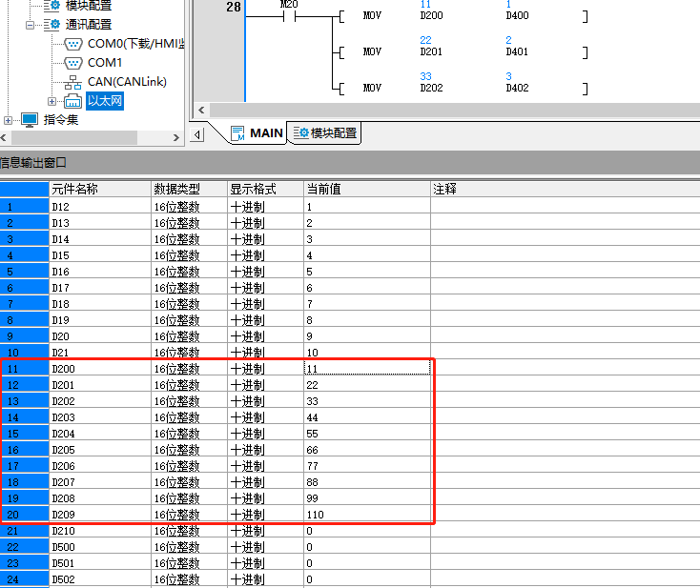The image size is (700, 588).
Task: Collapse the 通讯配置 tree node
Action: click(x=30, y=25)
